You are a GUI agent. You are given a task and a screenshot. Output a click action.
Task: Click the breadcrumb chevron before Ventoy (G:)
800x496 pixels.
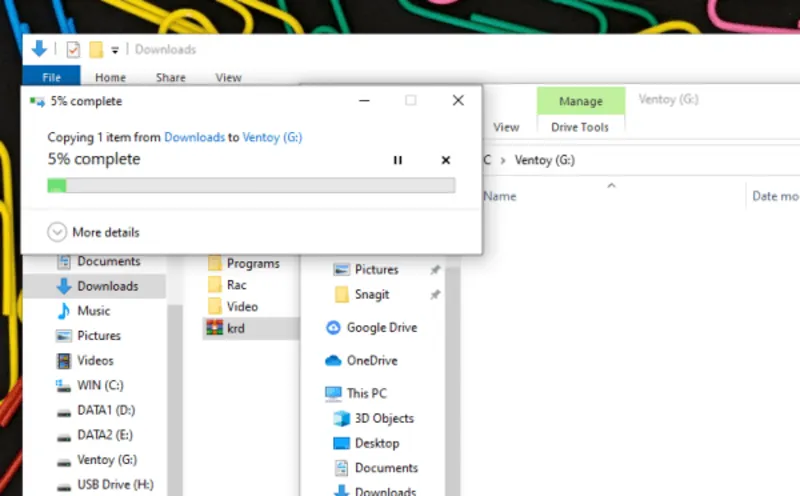pos(503,161)
